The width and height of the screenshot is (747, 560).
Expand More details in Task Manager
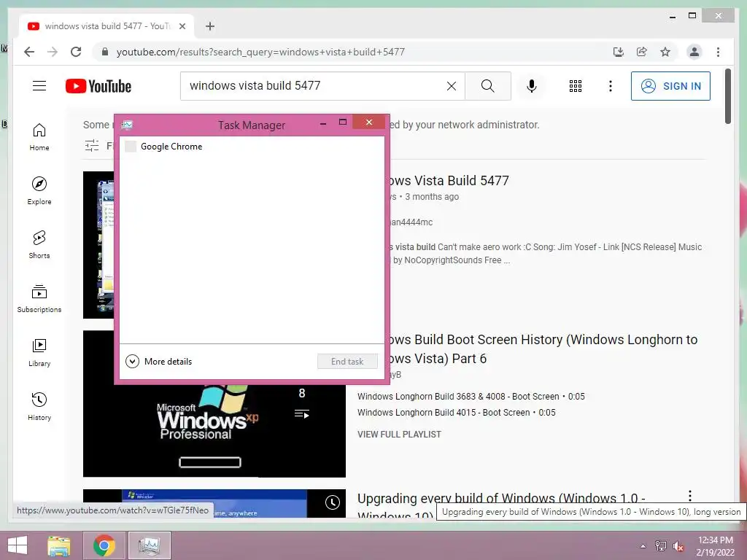click(x=158, y=362)
